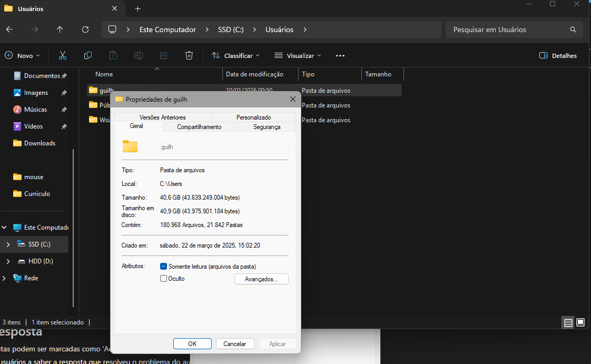Click the computer icon in address bar
The image size is (591, 364).
[x=112, y=29]
